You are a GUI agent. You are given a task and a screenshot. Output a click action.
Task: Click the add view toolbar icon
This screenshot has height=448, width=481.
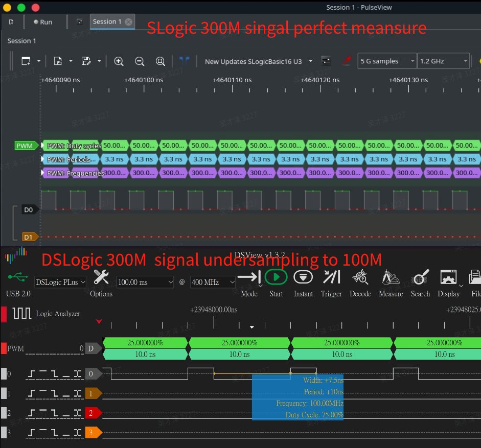[x=26, y=61]
